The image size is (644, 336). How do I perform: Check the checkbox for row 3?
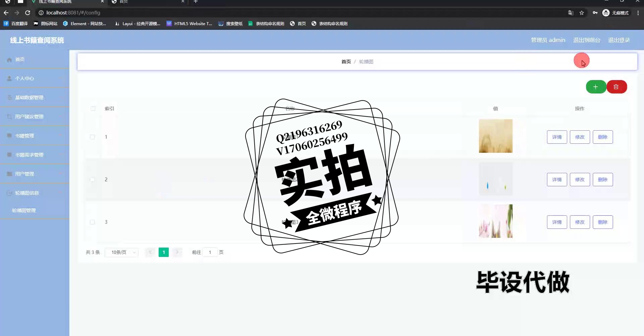[x=92, y=222]
